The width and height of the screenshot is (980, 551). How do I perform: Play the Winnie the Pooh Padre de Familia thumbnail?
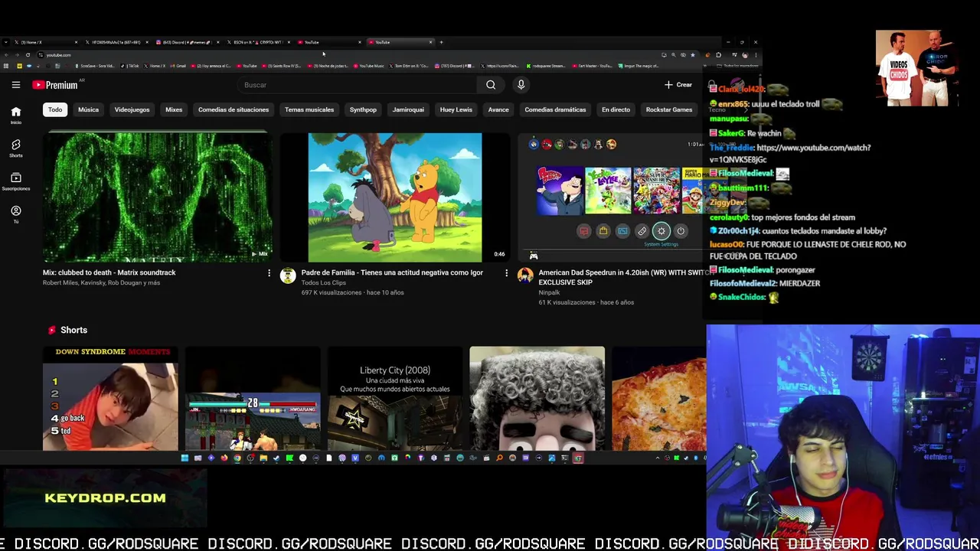point(395,197)
